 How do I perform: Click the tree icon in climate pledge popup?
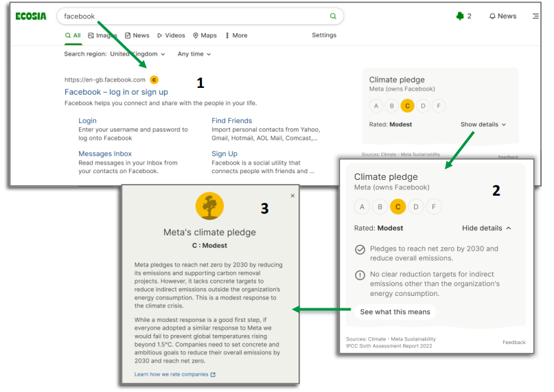point(209,206)
